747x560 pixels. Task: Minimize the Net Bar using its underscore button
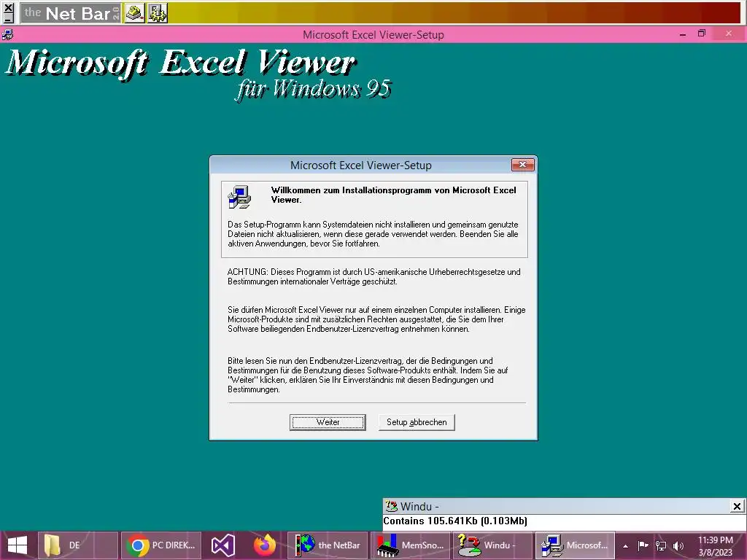click(9, 18)
